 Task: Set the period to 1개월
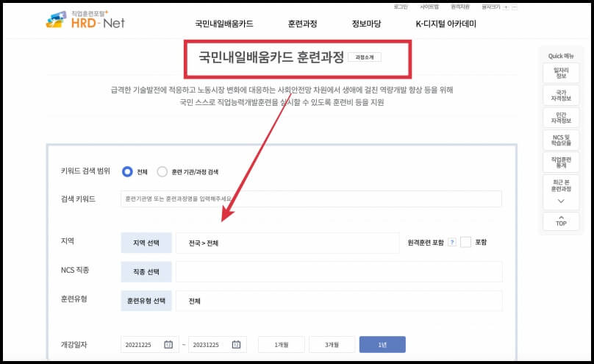[x=282, y=344]
